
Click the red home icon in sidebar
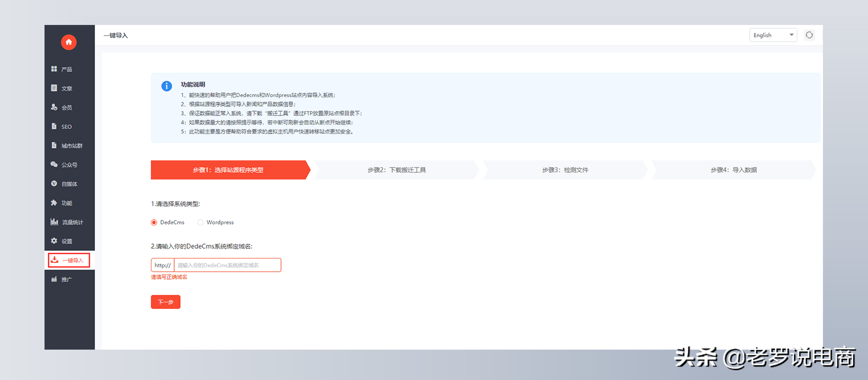tap(69, 42)
